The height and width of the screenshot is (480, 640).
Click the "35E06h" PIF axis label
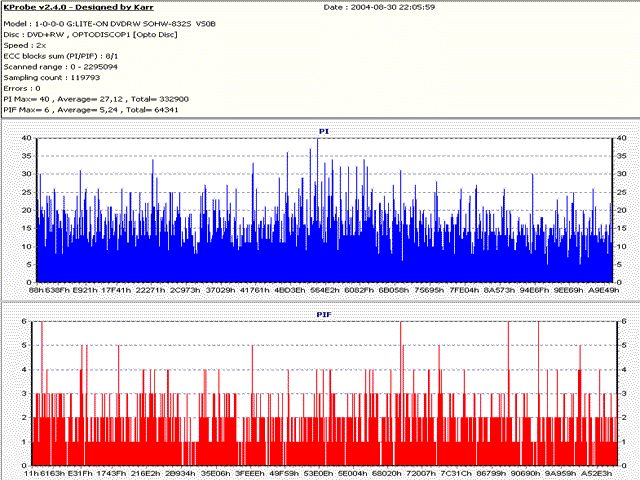[x=216, y=473]
